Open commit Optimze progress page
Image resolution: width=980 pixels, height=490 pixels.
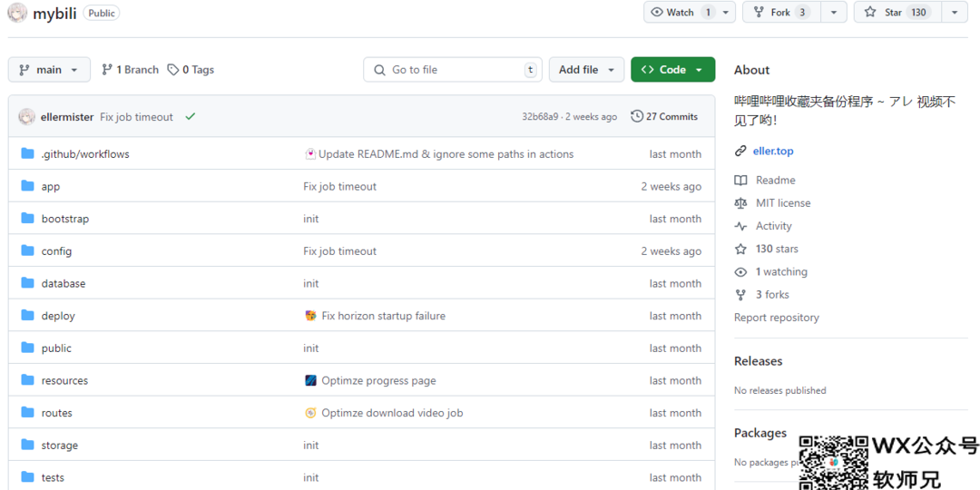click(x=378, y=380)
